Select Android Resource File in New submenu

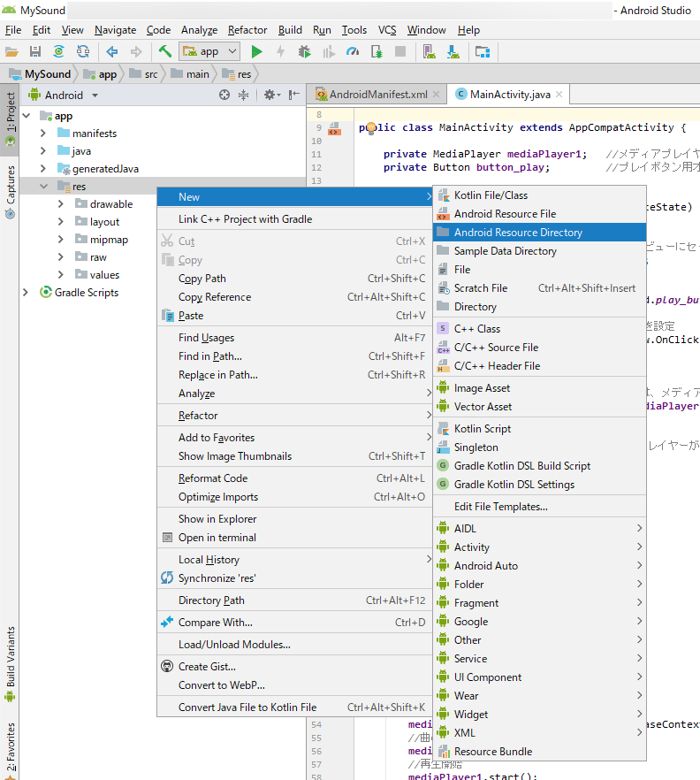539,214
